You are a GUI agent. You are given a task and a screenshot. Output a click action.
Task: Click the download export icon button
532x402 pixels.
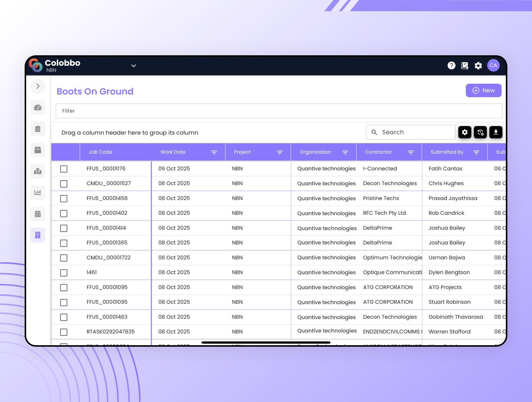pyautogui.click(x=496, y=132)
